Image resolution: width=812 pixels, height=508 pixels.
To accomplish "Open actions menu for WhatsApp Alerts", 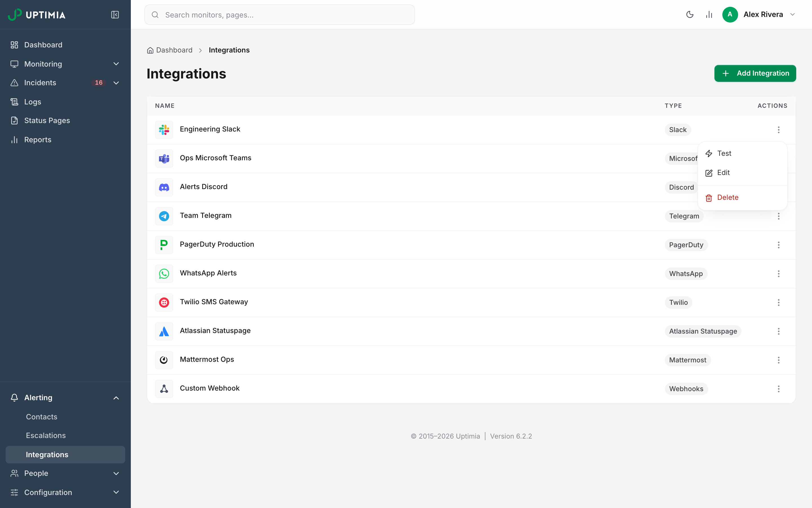I will tap(778, 274).
